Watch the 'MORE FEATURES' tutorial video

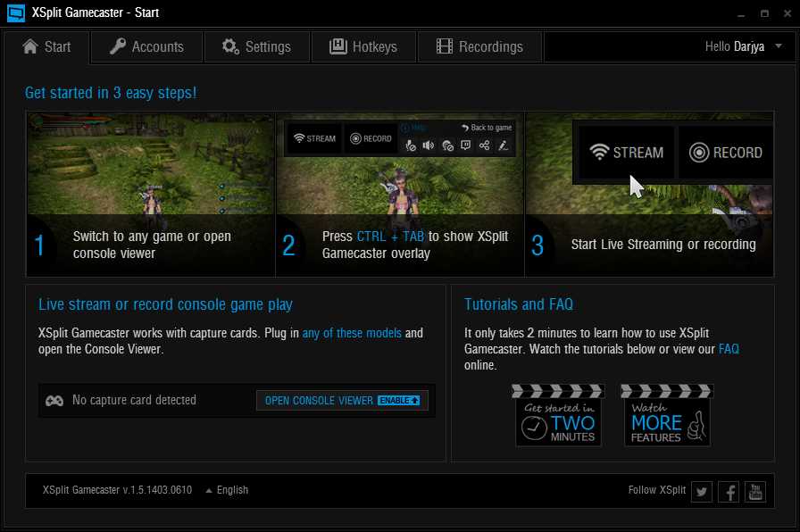[667, 416]
